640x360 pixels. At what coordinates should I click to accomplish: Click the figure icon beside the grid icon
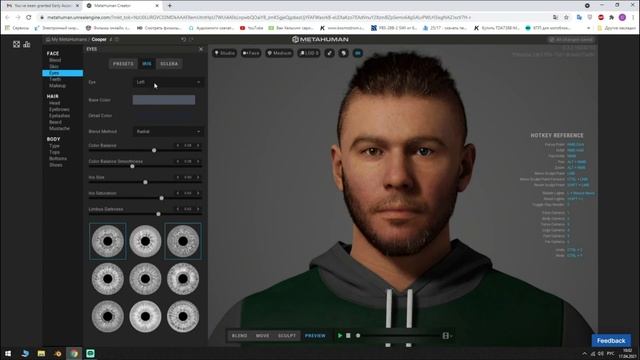tap(27, 44)
